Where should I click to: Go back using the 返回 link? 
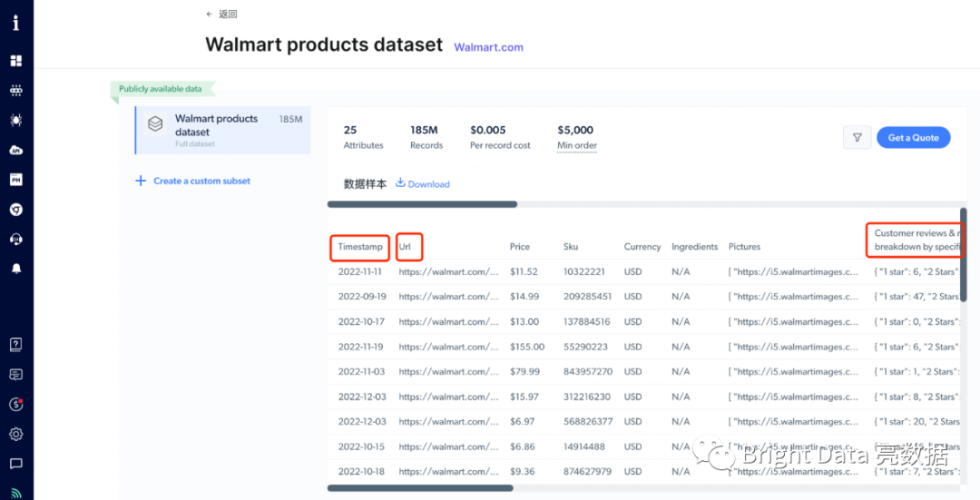tap(222, 14)
